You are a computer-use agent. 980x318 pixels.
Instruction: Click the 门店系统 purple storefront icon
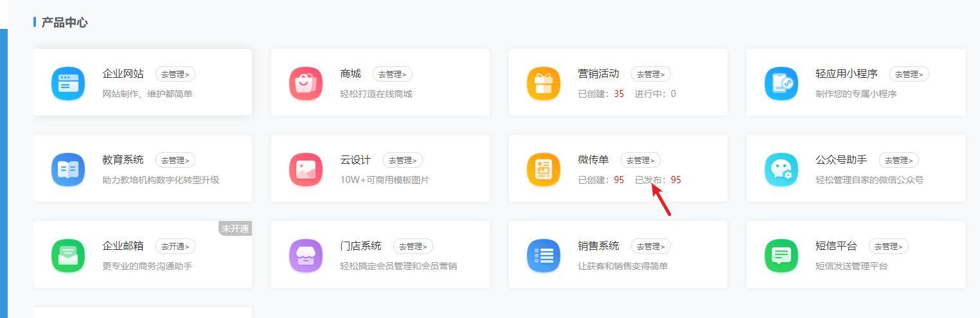pyautogui.click(x=306, y=256)
